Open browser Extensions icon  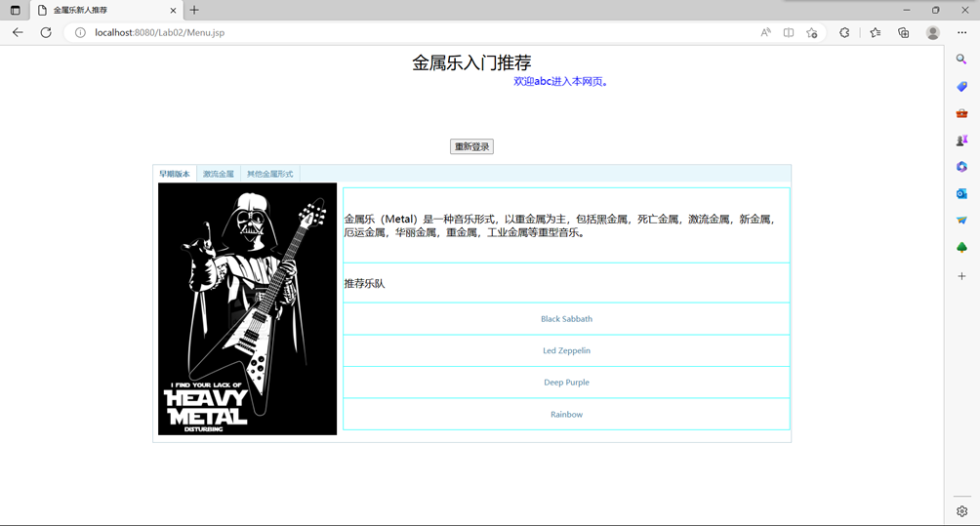[844, 32]
